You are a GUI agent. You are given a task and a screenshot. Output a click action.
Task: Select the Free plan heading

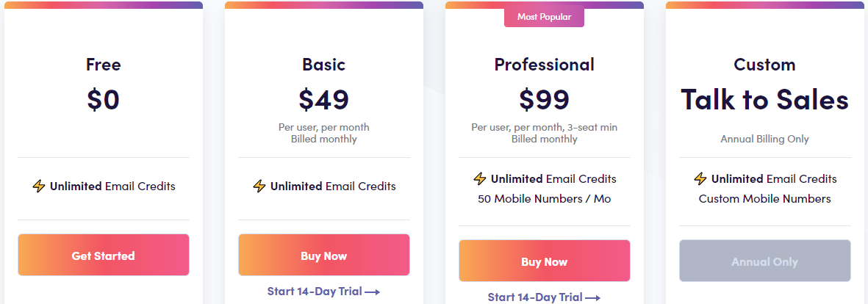pyautogui.click(x=104, y=65)
